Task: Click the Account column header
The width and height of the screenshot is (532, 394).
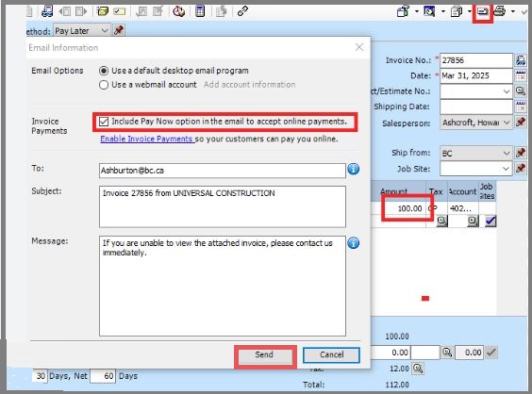Action: 463,191
